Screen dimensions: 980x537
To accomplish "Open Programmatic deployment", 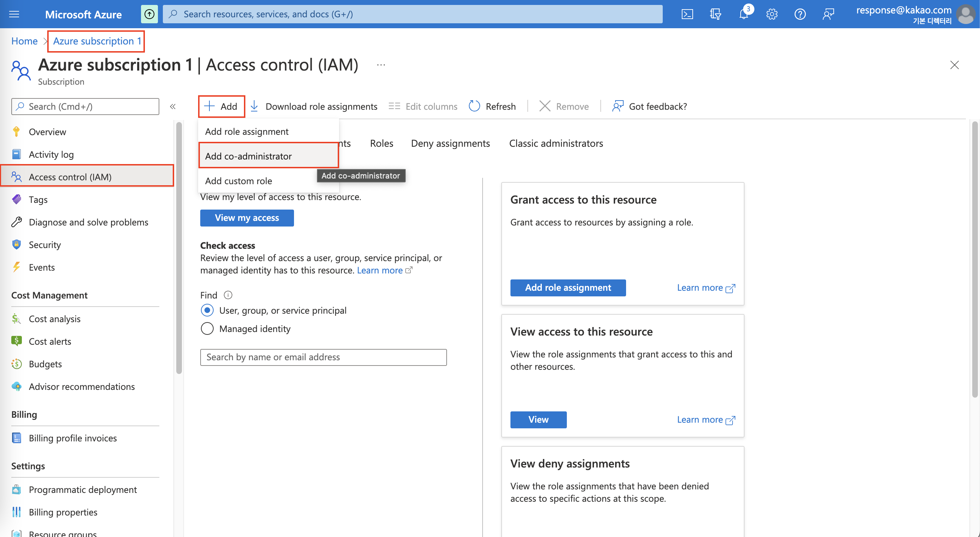I will pyautogui.click(x=87, y=489).
